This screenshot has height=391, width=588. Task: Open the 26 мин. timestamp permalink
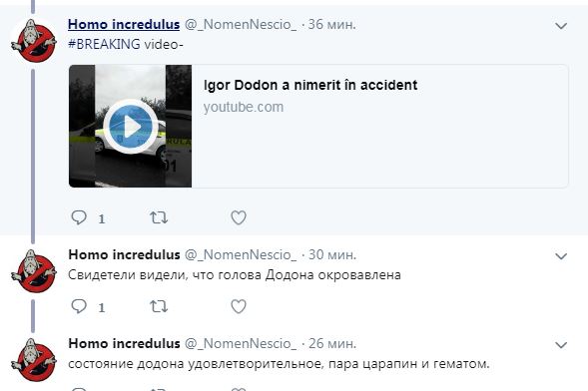click(332, 344)
